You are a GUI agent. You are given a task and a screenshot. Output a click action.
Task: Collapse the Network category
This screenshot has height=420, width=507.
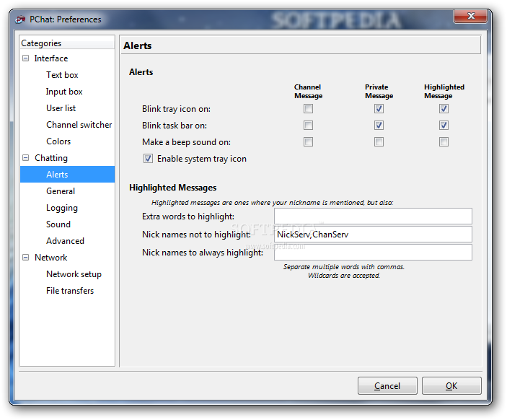click(25, 258)
